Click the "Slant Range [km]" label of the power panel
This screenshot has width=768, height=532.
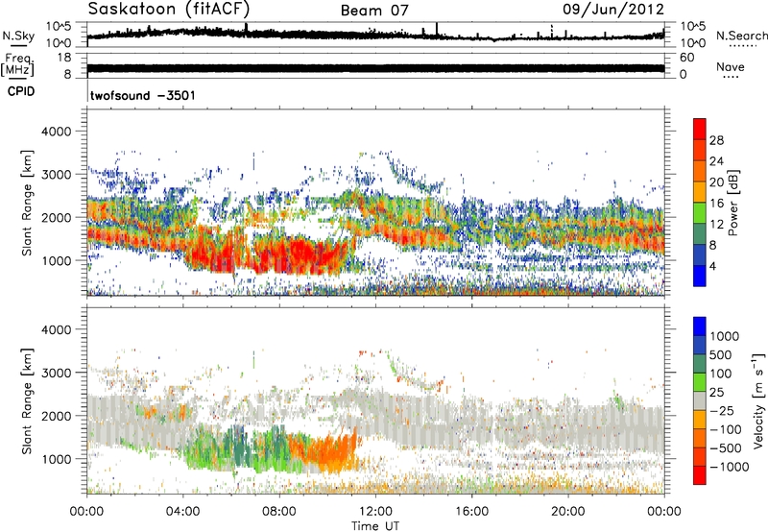27,203
